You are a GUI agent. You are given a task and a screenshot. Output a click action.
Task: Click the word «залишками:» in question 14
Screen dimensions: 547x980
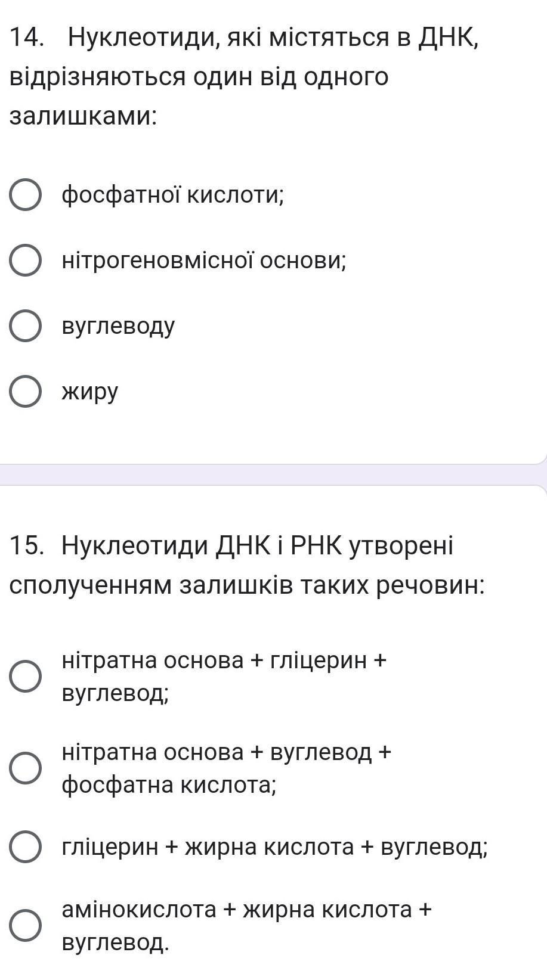click(x=84, y=116)
